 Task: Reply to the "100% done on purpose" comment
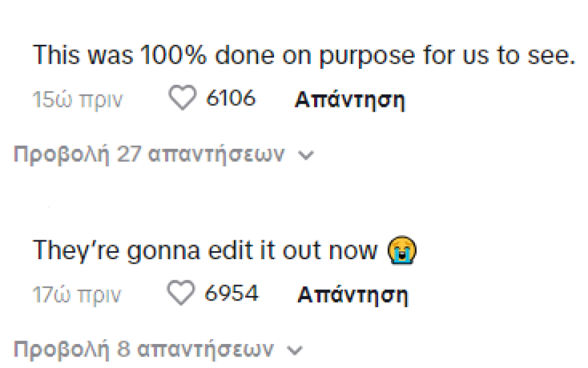[349, 100]
